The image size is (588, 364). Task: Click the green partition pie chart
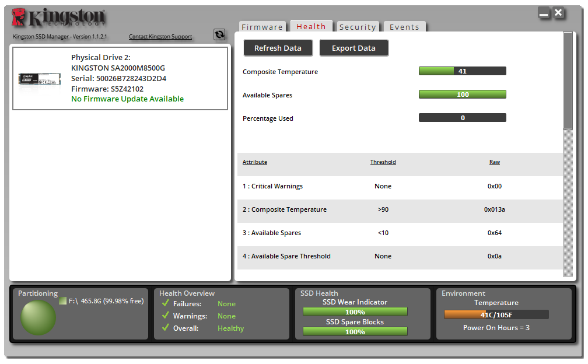(38, 317)
